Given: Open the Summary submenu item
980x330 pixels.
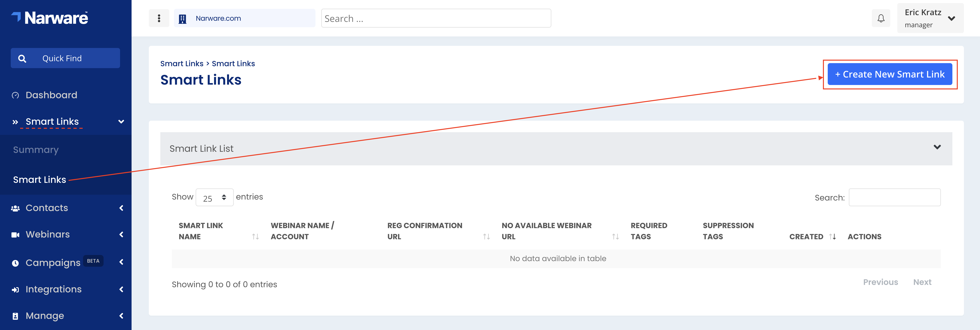Looking at the screenshot, I should click(36, 150).
